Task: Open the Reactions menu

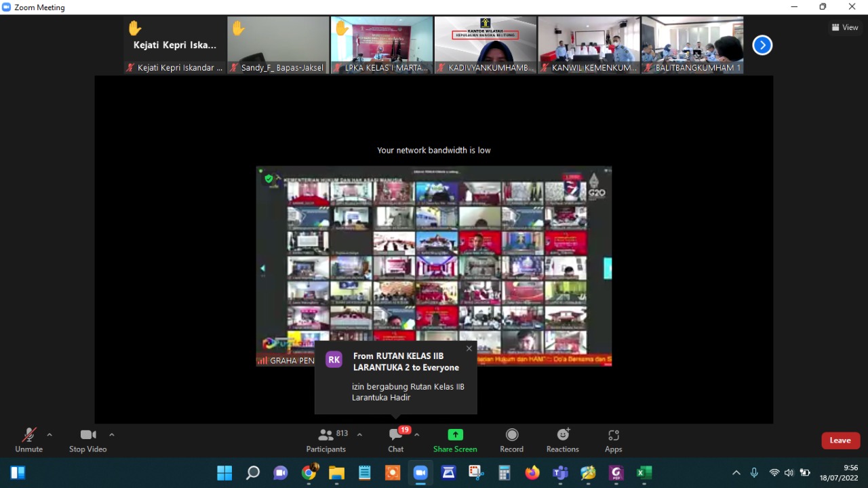Action: [x=563, y=440]
